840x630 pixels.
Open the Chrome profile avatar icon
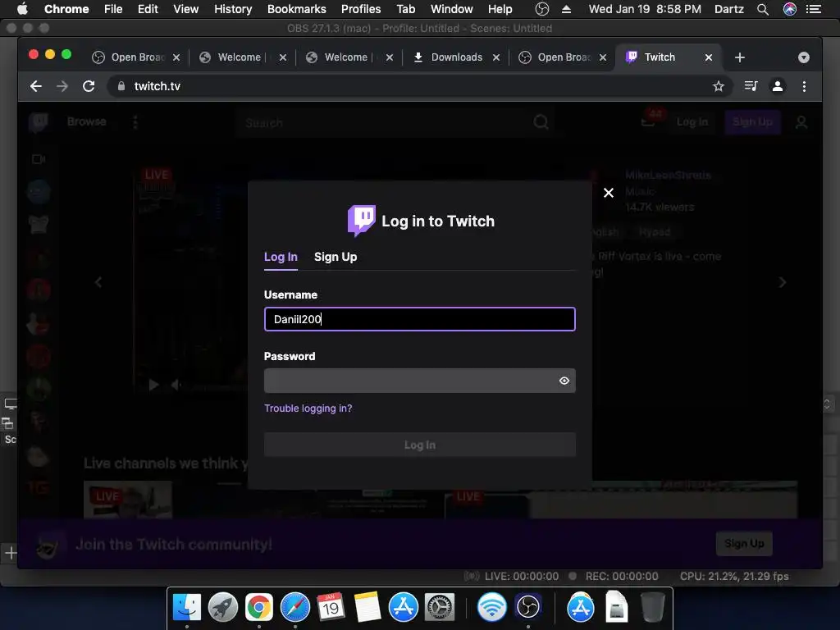pyautogui.click(x=778, y=86)
